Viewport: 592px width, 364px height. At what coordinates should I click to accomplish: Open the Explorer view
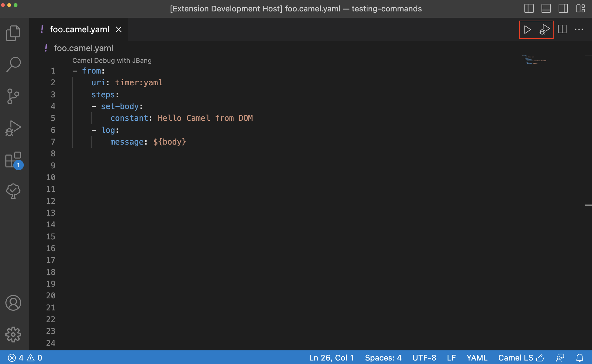(13, 33)
